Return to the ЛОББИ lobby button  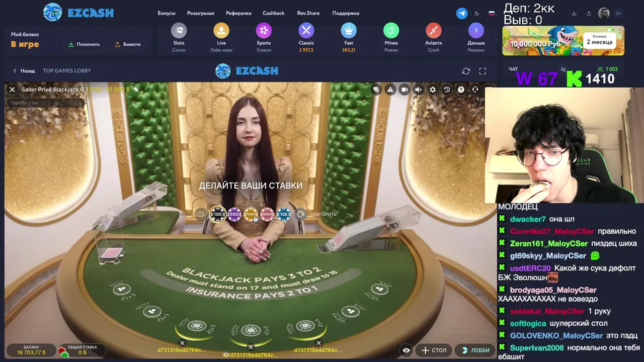coord(475,350)
